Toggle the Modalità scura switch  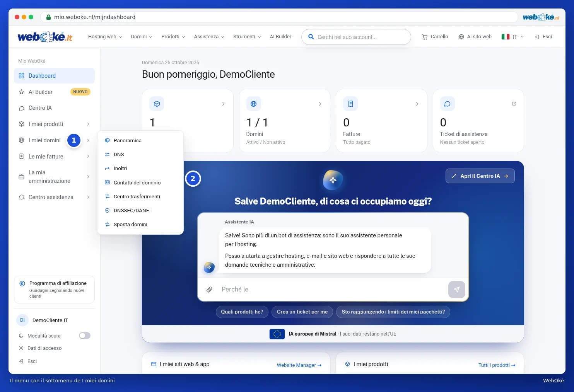tap(85, 336)
